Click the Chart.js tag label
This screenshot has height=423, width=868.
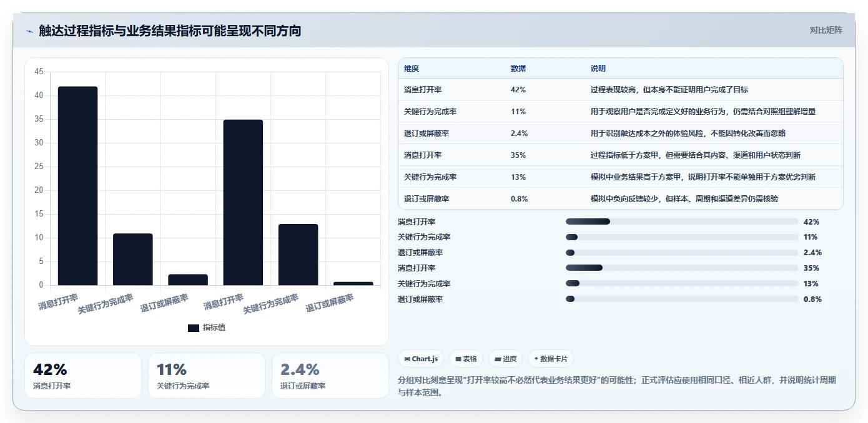pos(425,359)
